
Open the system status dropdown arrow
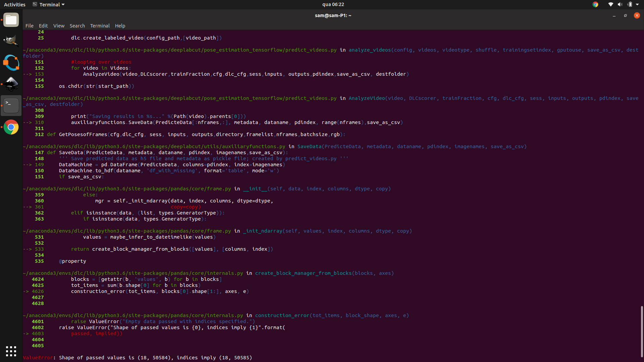[x=637, y=4]
